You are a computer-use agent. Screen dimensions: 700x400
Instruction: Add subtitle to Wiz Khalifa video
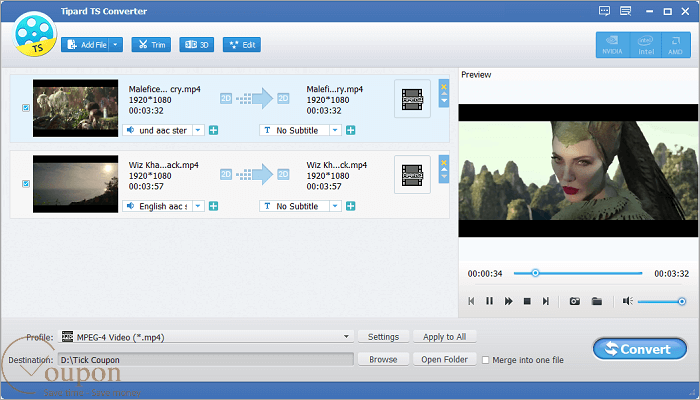351,206
